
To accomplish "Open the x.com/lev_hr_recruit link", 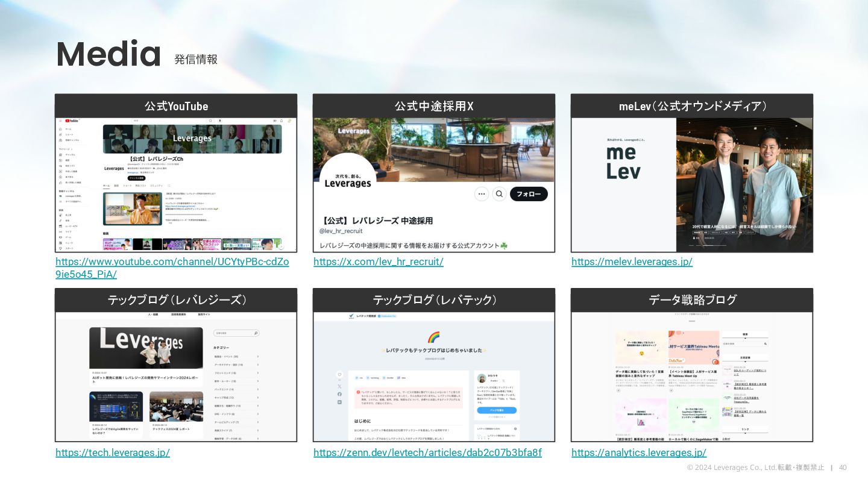I will click(379, 261).
